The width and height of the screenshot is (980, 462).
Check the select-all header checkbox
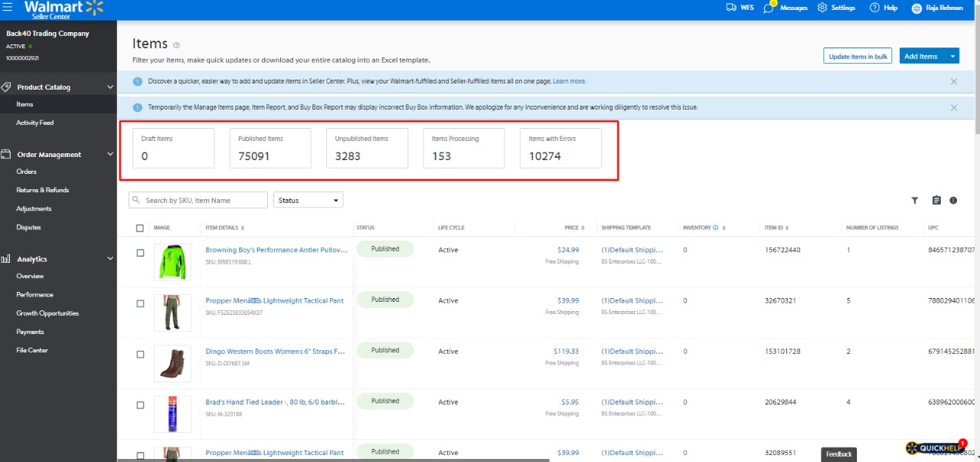coord(140,228)
